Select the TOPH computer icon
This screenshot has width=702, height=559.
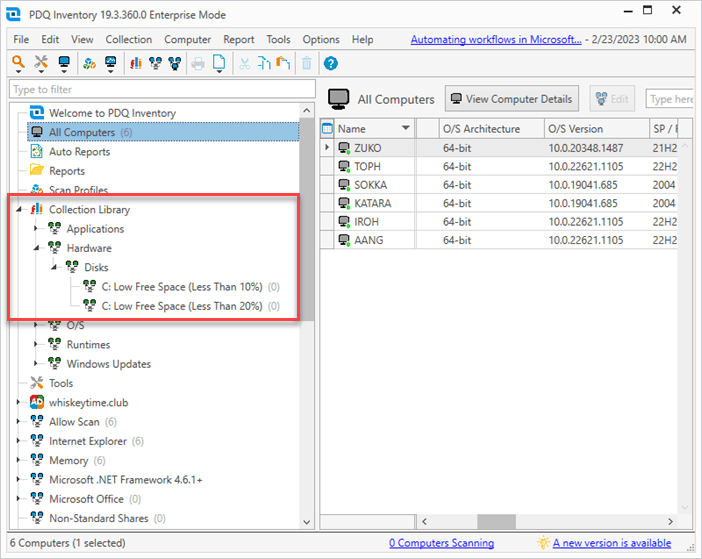(343, 166)
